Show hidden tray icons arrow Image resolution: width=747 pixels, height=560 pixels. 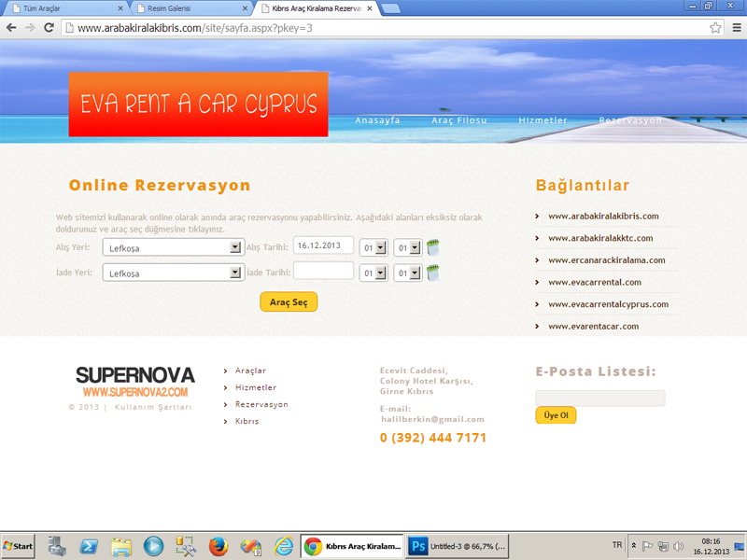634,546
